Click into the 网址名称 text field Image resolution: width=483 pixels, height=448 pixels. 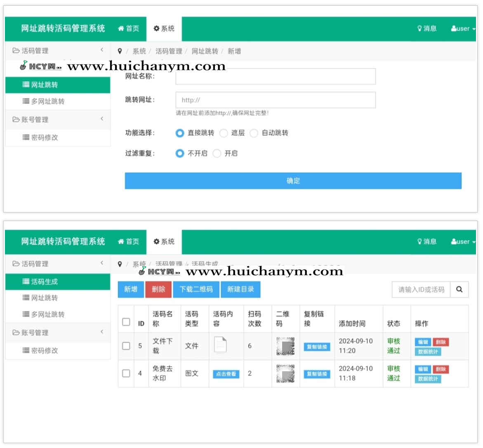(x=276, y=77)
